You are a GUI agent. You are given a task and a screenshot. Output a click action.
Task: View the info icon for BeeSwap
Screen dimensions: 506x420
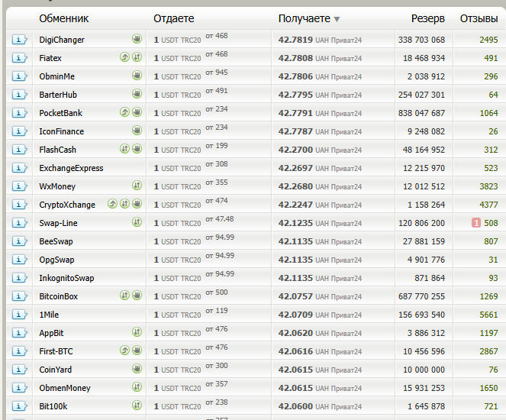[x=19, y=241]
